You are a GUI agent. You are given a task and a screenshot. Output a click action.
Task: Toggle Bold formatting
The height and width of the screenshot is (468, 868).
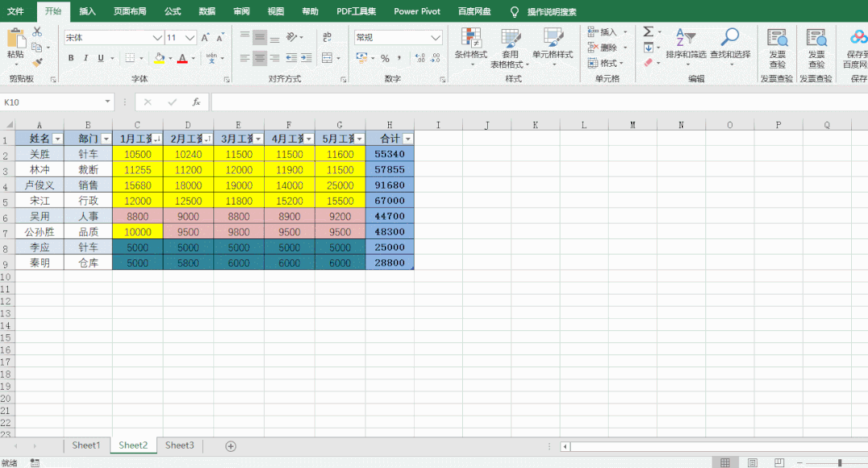[x=71, y=58]
